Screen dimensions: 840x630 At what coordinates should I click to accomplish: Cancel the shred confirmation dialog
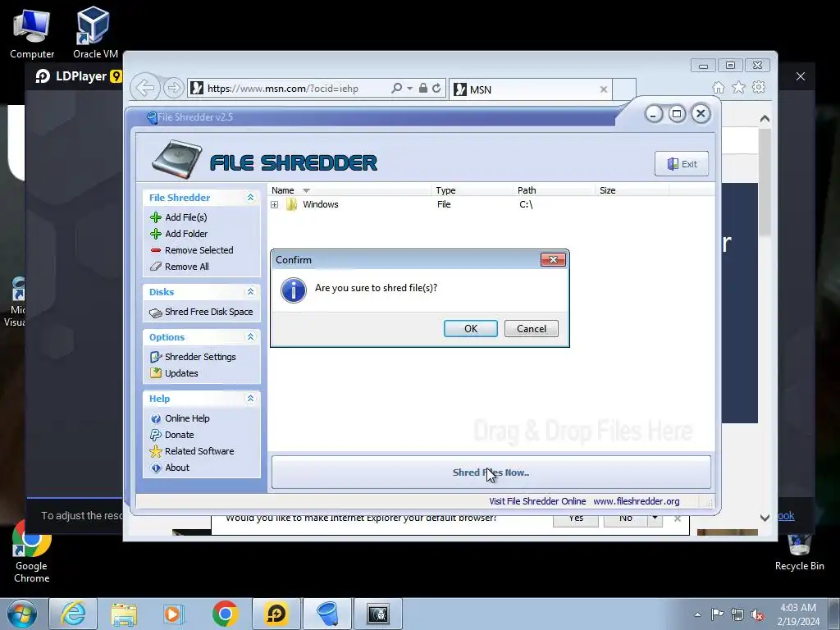pos(531,328)
